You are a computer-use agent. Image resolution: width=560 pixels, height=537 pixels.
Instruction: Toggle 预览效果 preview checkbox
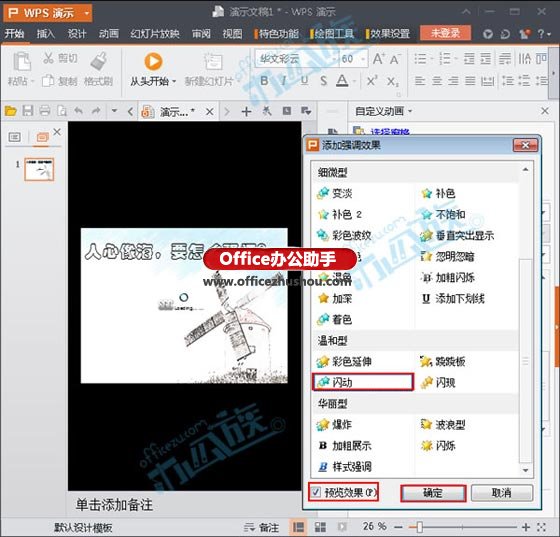[x=316, y=492]
